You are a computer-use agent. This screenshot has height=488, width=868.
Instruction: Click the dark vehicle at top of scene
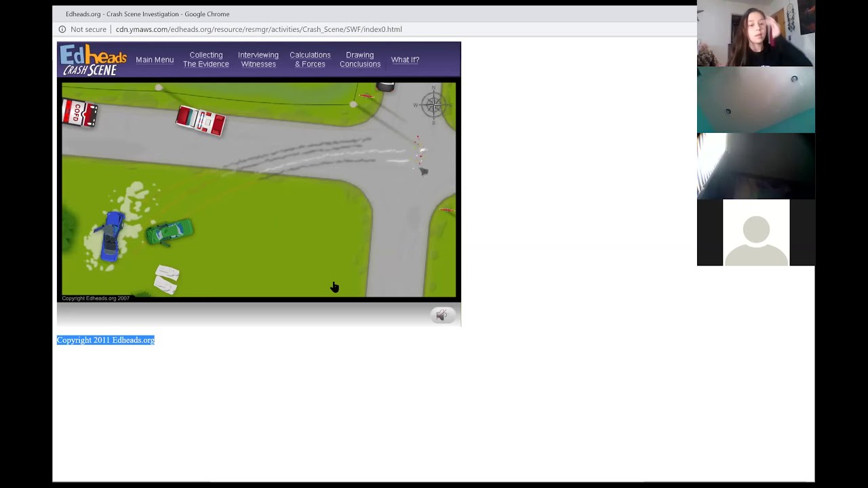click(x=385, y=86)
